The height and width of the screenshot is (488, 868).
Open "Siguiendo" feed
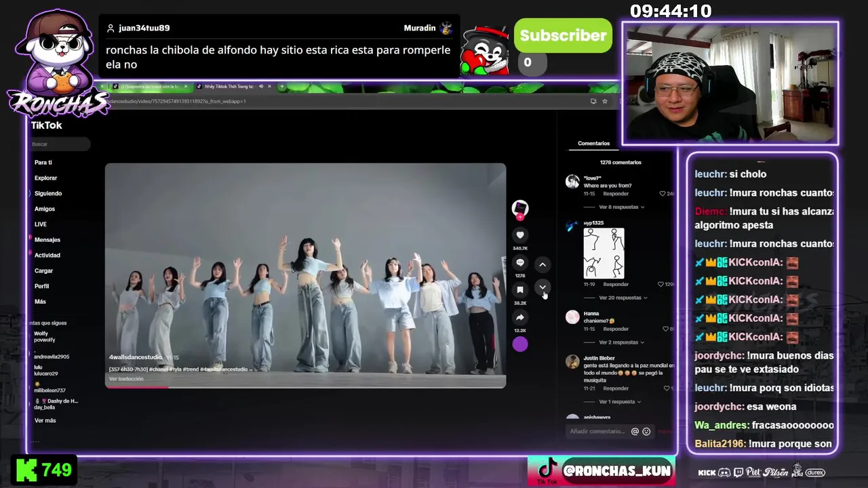[48, 194]
